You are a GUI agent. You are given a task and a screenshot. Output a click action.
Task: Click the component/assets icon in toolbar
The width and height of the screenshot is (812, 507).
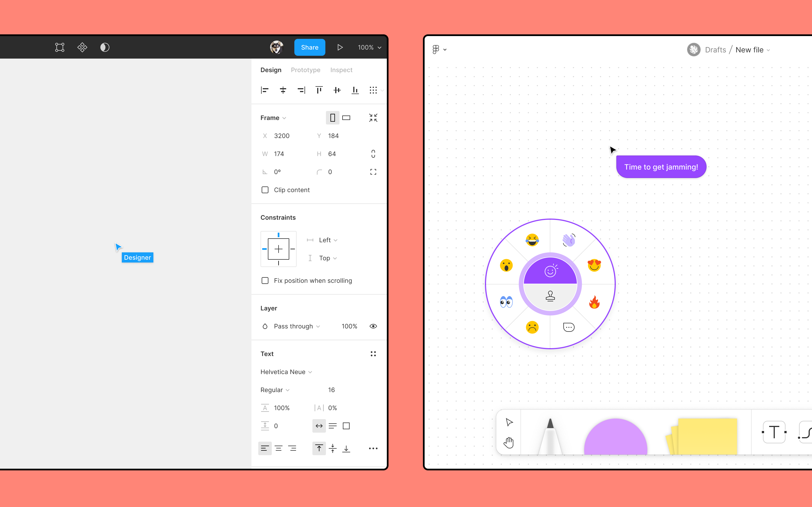[x=82, y=47]
